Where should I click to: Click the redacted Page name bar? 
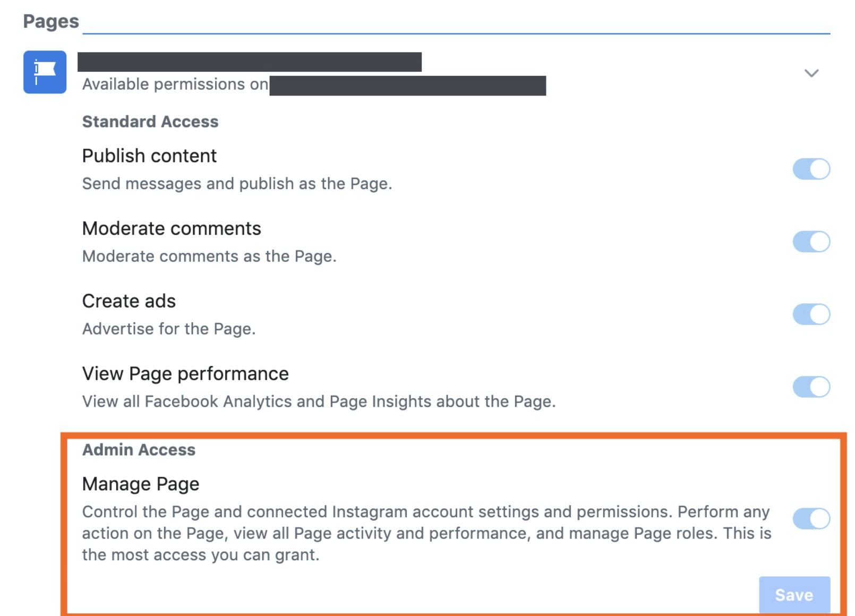click(250, 62)
